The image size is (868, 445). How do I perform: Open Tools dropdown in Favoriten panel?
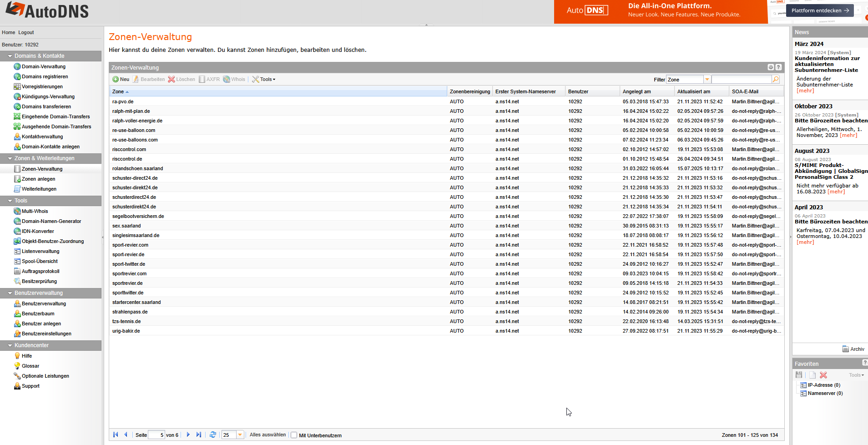[x=856, y=375]
